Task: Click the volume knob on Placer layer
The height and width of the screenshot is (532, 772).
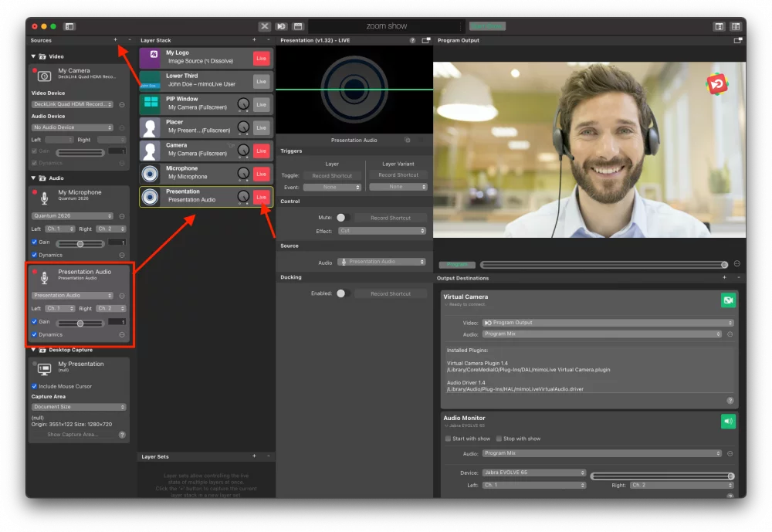Action: coord(243,127)
